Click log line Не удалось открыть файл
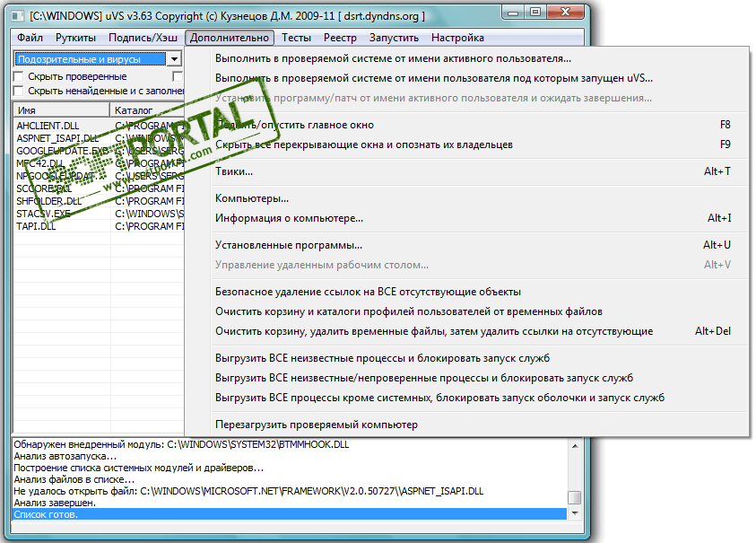Viewport: 756px width, 543px height. 248,491
